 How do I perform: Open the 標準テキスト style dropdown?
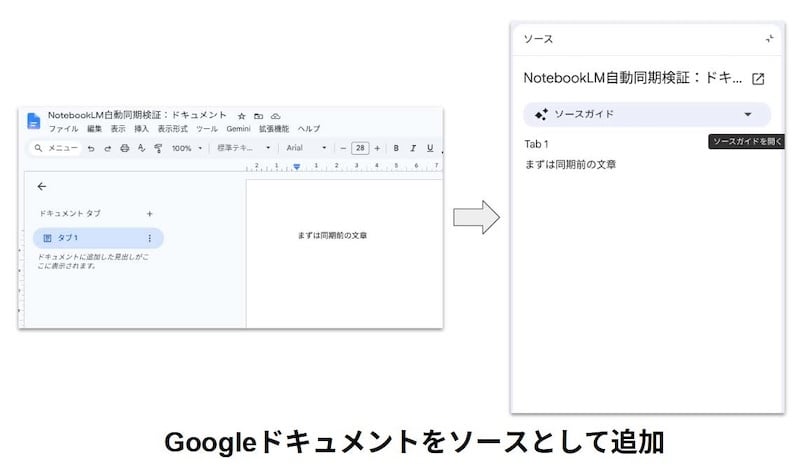(x=243, y=148)
